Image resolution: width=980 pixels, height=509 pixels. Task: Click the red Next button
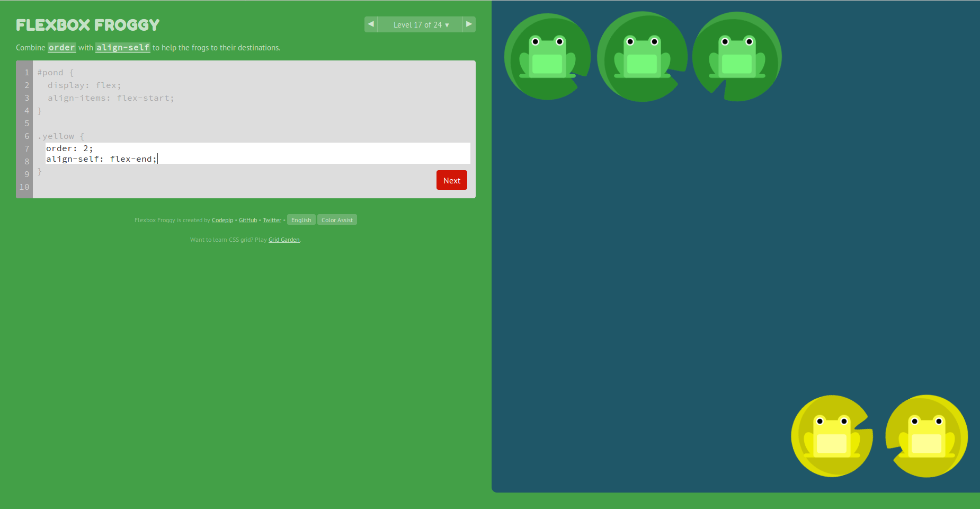[x=452, y=180]
